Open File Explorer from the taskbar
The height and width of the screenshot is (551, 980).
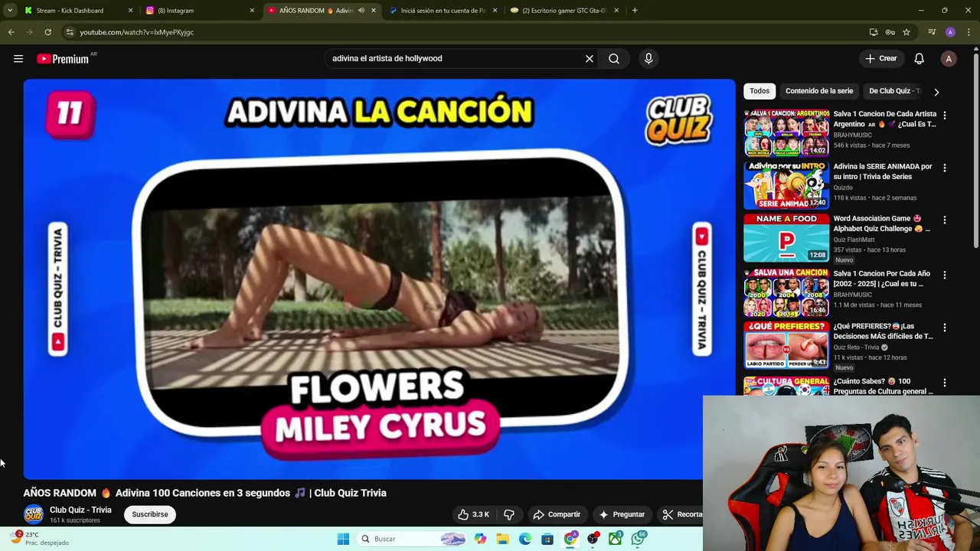coord(502,539)
